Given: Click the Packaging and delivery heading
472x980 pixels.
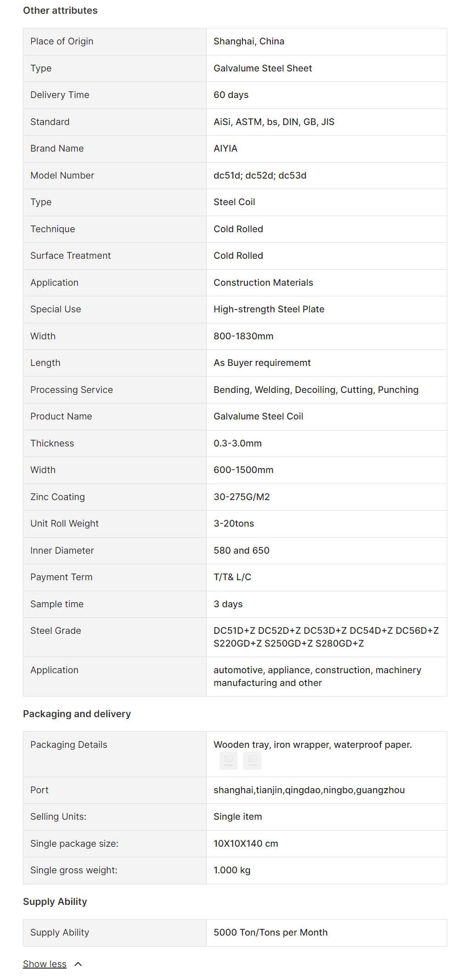Looking at the screenshot, I should click(x=77, y=714).
